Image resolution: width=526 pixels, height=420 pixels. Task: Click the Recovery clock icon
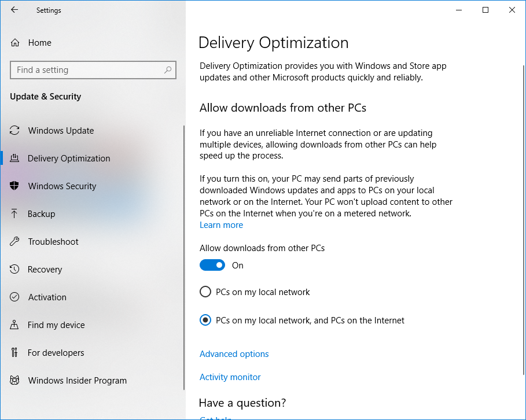pyautogui.click(x=14, y=269)
